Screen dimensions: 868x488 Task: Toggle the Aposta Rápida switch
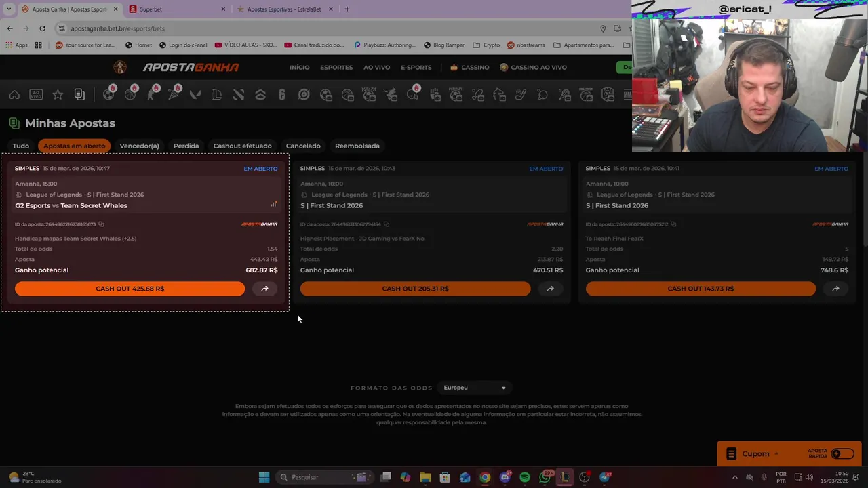click(x=842, y=454)
